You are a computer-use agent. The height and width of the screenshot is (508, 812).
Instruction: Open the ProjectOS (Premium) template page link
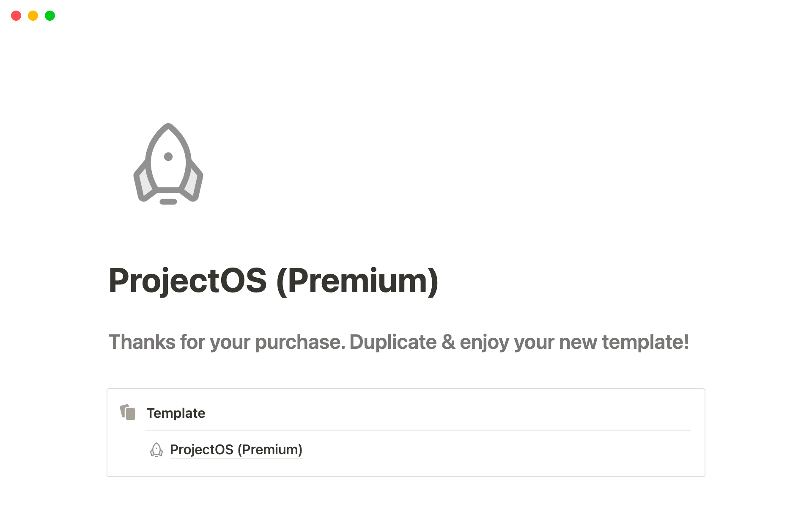(x=236, y=450)
